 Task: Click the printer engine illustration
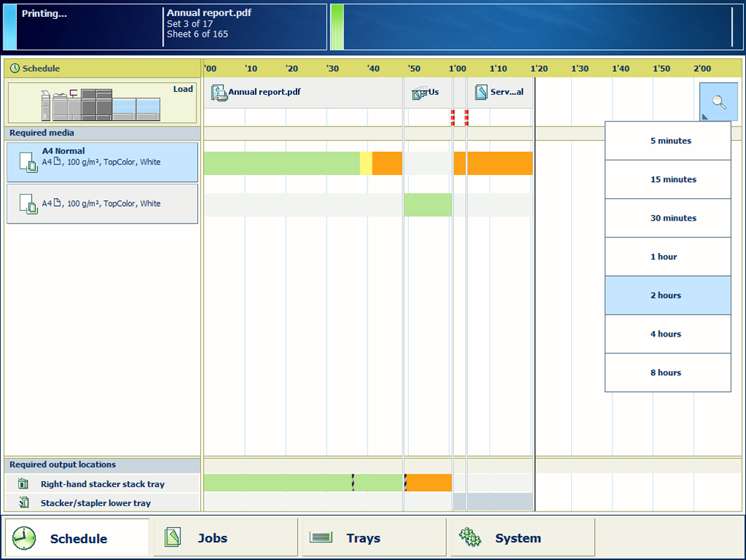[x=100, y=105]
